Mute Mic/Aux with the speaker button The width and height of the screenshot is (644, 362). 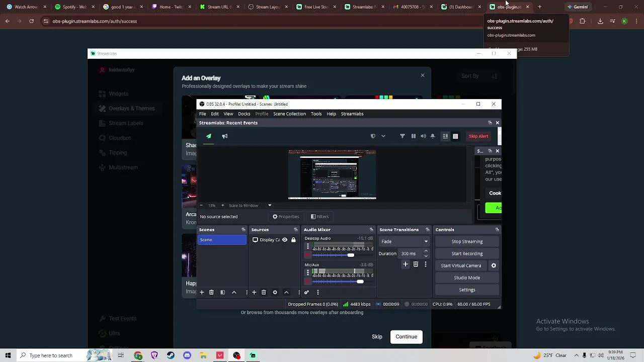(x=308, y=281)
